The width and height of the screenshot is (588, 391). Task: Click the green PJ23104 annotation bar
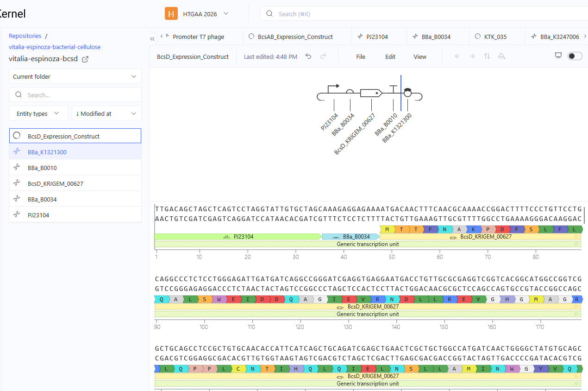coord(238,236)
